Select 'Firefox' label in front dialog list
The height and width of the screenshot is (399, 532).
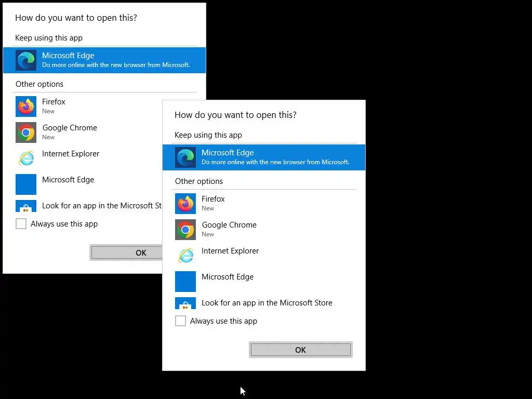[213, 199]
